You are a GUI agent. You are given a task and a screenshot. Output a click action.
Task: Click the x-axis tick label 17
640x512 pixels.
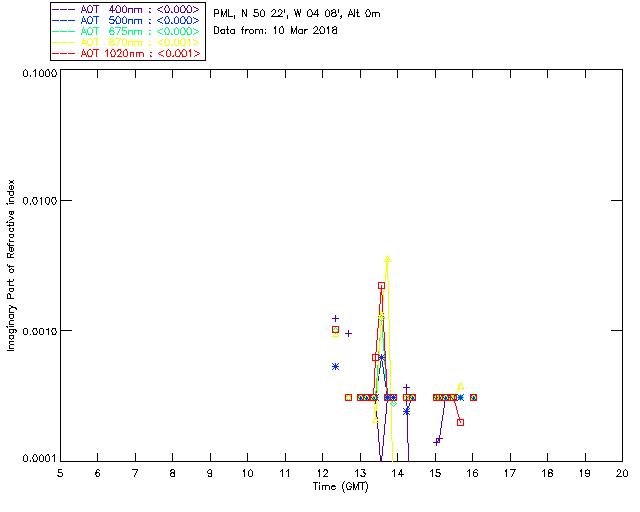[x=510, y=473]
